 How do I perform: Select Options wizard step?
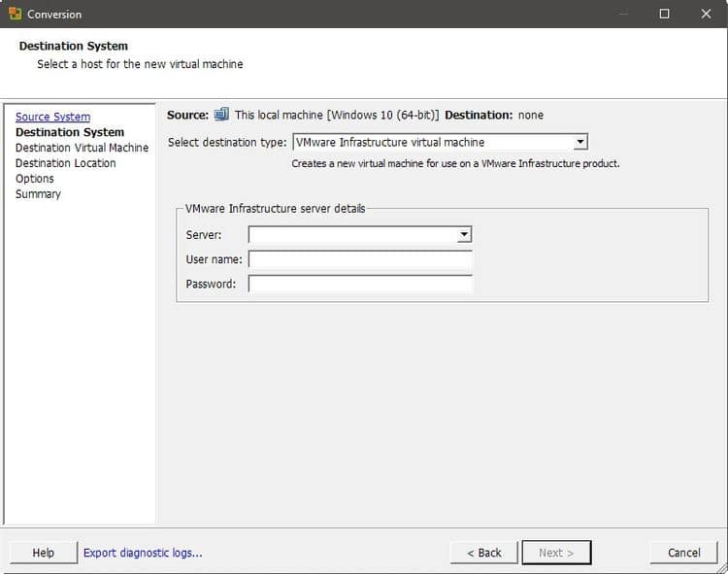coord(35,179)
